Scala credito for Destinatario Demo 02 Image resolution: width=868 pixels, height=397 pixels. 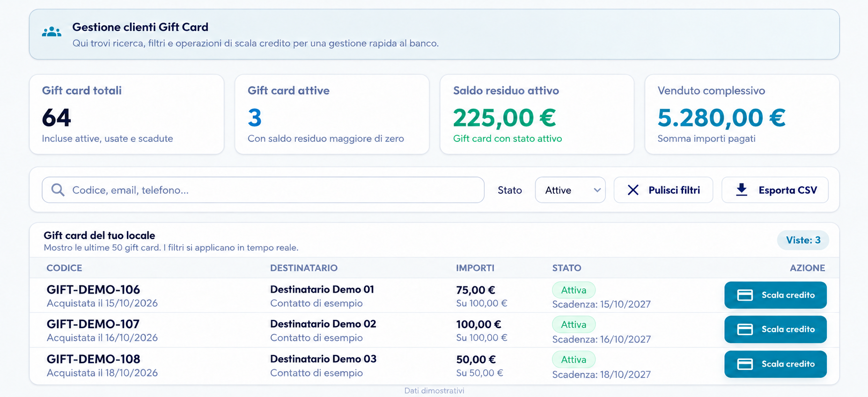pyautogui.click(x=775, y=330)
